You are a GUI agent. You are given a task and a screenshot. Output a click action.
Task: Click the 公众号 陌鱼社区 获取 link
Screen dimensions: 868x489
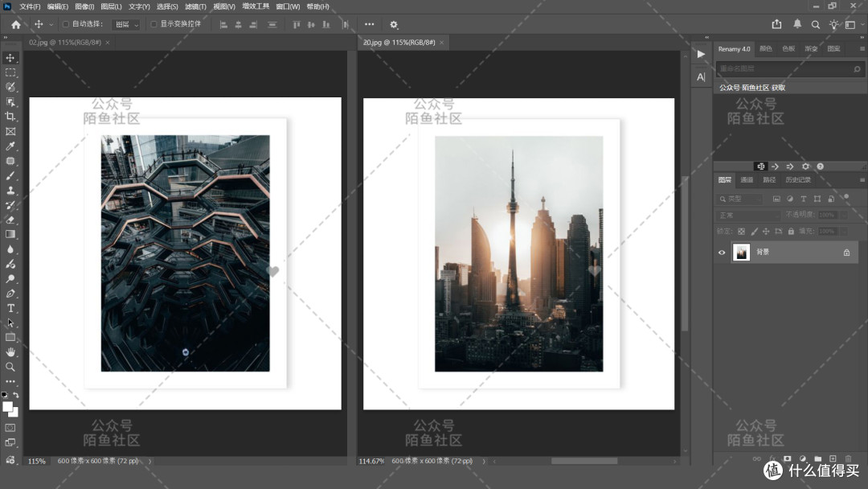point(751,88)
